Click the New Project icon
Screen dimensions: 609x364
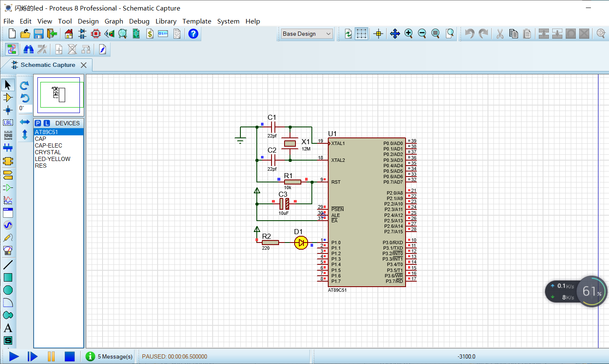[x=12, y=34]
